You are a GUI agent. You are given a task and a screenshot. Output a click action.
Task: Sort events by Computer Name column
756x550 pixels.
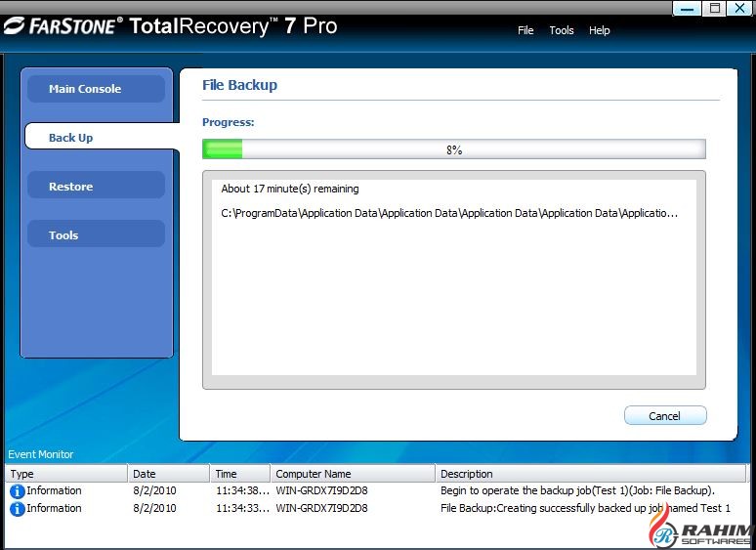tap(353, 474)
